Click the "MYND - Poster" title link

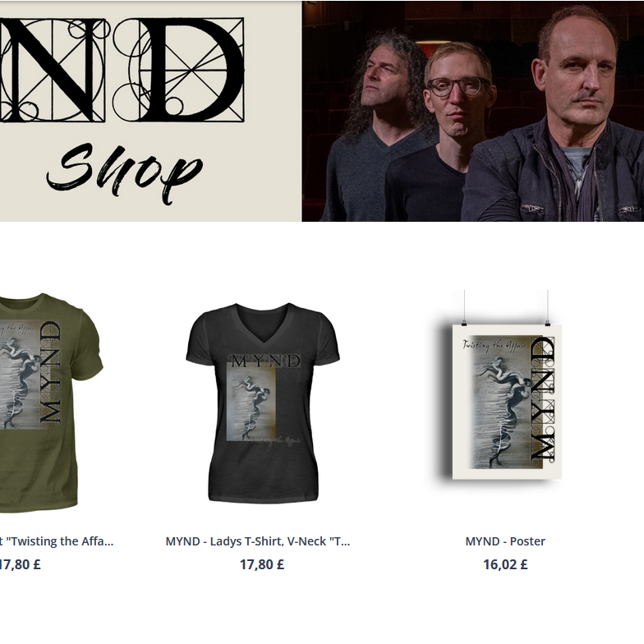pyautogui.click(x=505, y=541)
